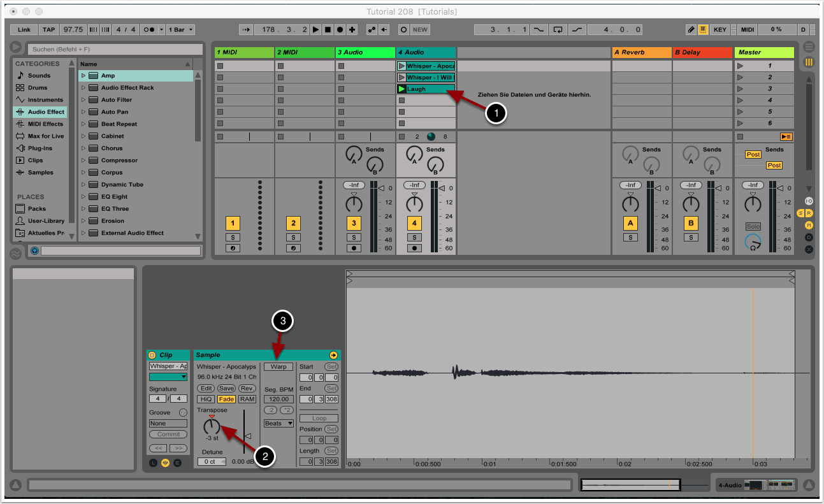Click the Stop All Clips button in Master
This screenshot has height=504, width=824.
coord(786,136)
